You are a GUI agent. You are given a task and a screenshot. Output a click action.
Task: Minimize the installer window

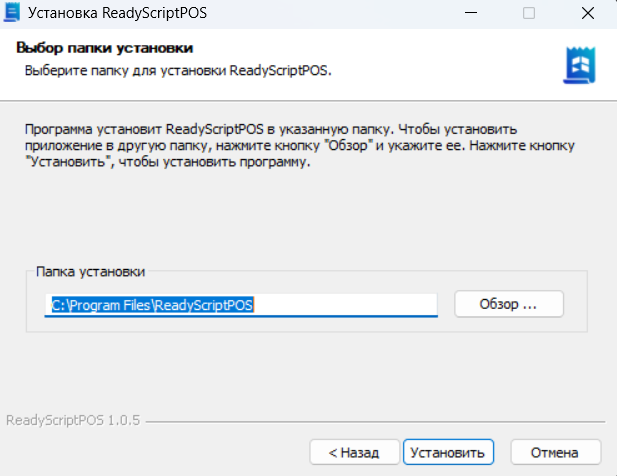tap(471, 13)
